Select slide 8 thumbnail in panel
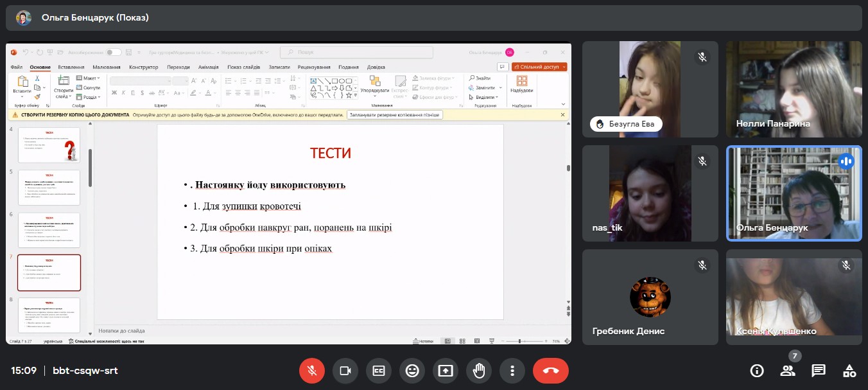The width and height of the screenshot is (868, 390). (x=49, y=315)
